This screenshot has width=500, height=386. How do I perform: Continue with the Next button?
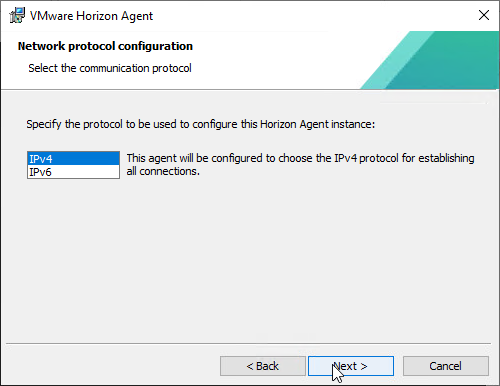pyautogui.click(x=351, y=366)
